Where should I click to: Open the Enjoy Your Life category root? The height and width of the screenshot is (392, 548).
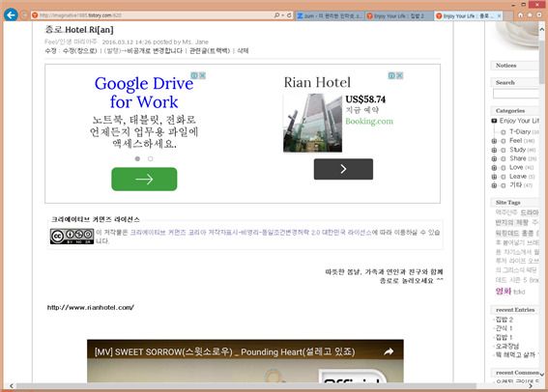coord(519,121)
